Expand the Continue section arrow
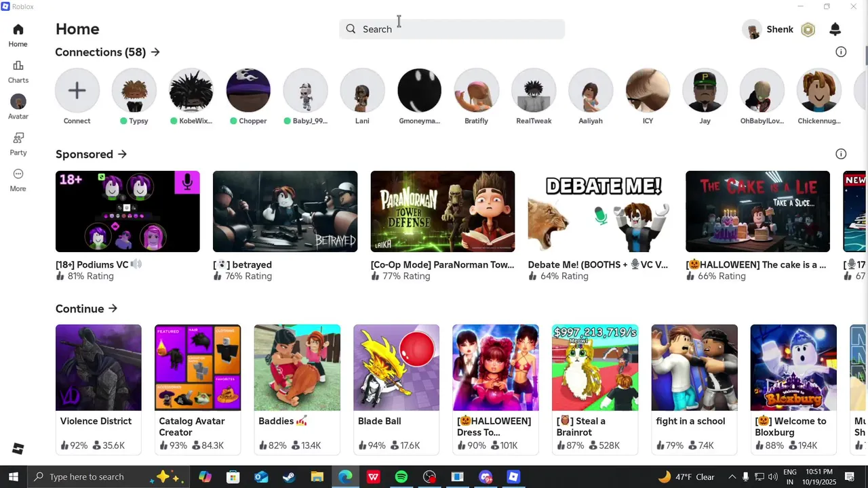 [x=113, y=309]
